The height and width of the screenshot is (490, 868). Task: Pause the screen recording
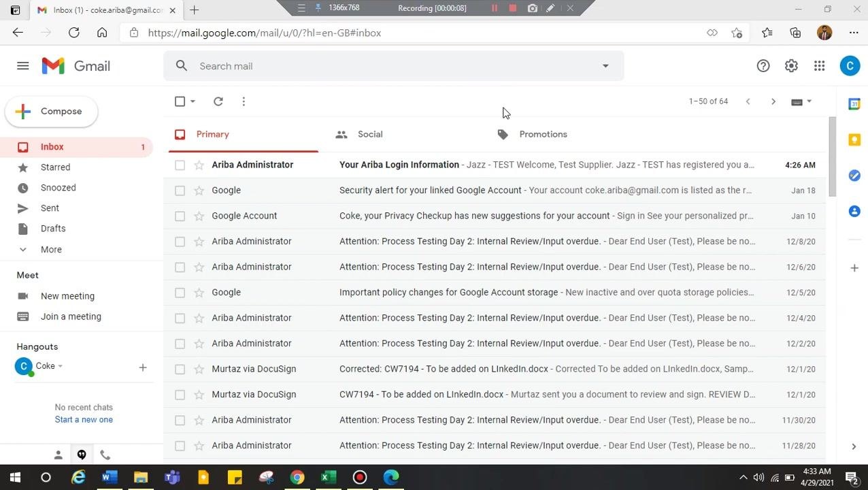[x=495, y=8]
